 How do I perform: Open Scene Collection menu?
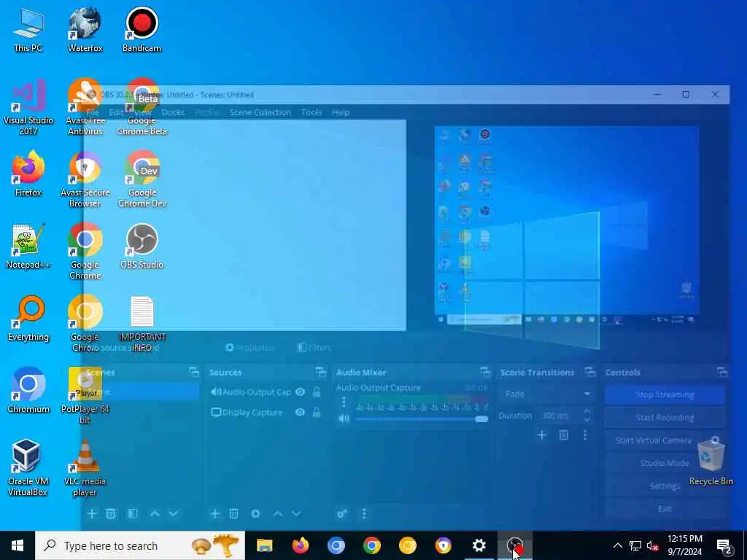260,112
